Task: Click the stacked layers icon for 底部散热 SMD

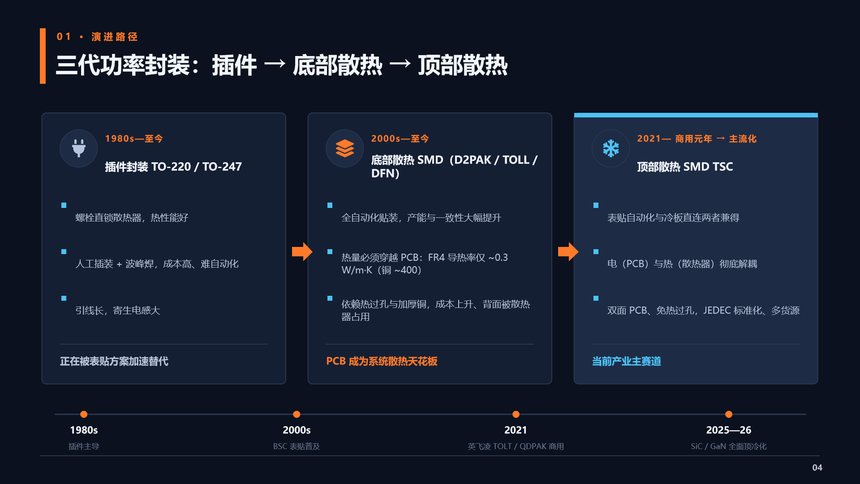Action: coord(344,148)
